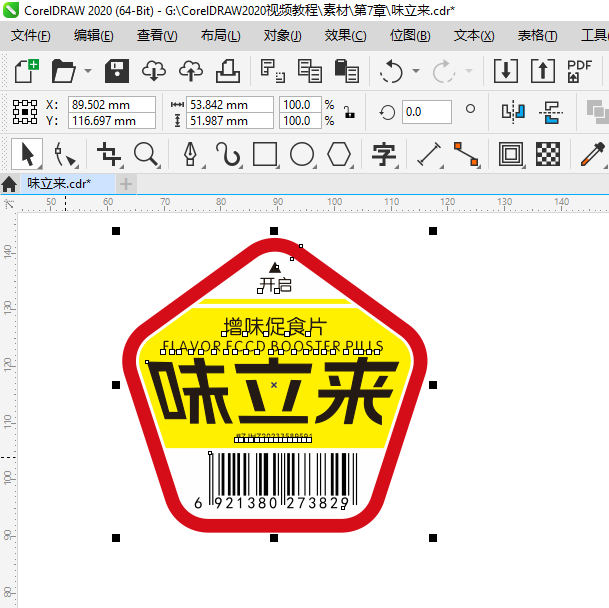
Task: Click the Y position field
Action: 112,121
